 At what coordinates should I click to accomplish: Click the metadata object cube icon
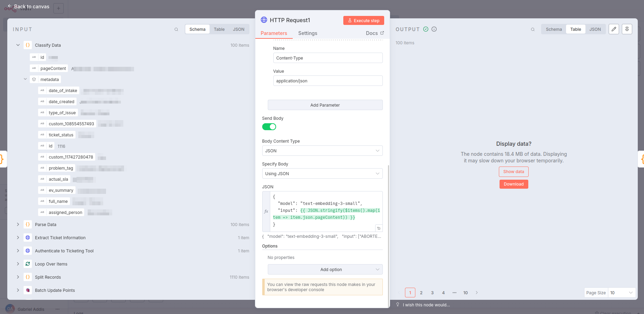pos(34,79)
